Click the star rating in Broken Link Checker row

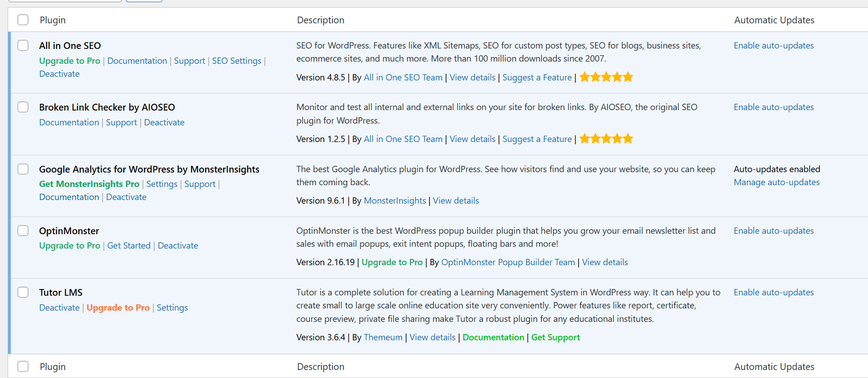[x=606, y=139]
